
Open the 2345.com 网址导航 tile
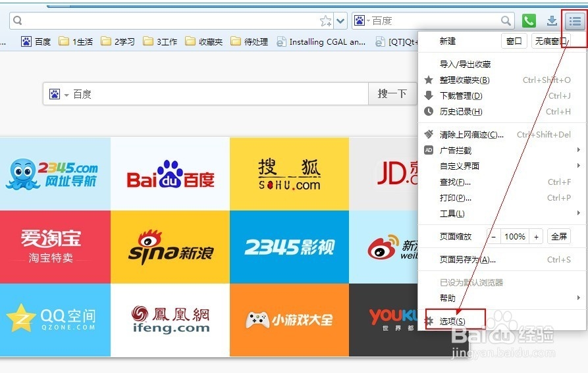[55, 174]
